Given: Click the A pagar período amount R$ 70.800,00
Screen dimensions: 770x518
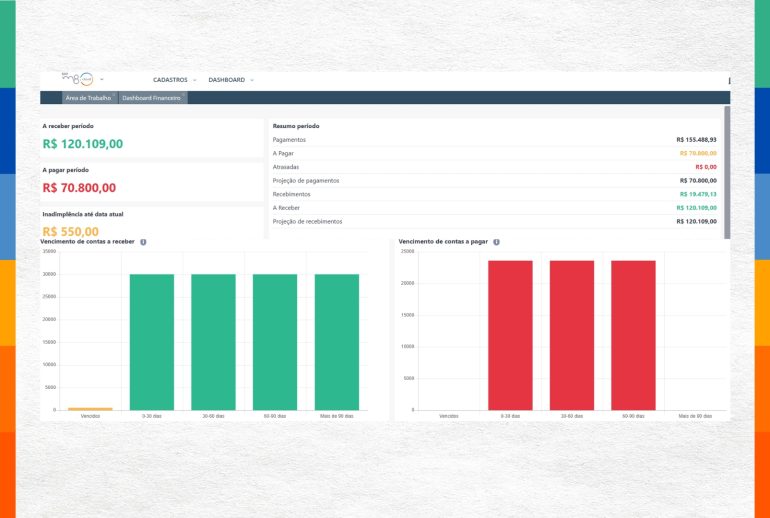Looking at the screenshot, I should pyautogui.click(x=79, y=187).
